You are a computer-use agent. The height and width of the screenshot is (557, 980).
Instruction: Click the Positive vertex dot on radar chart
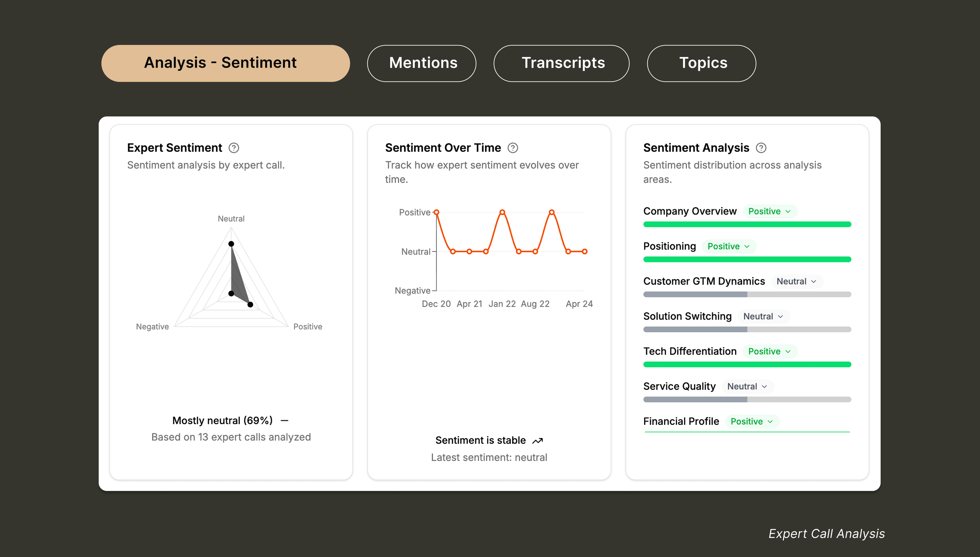point(250,305)
